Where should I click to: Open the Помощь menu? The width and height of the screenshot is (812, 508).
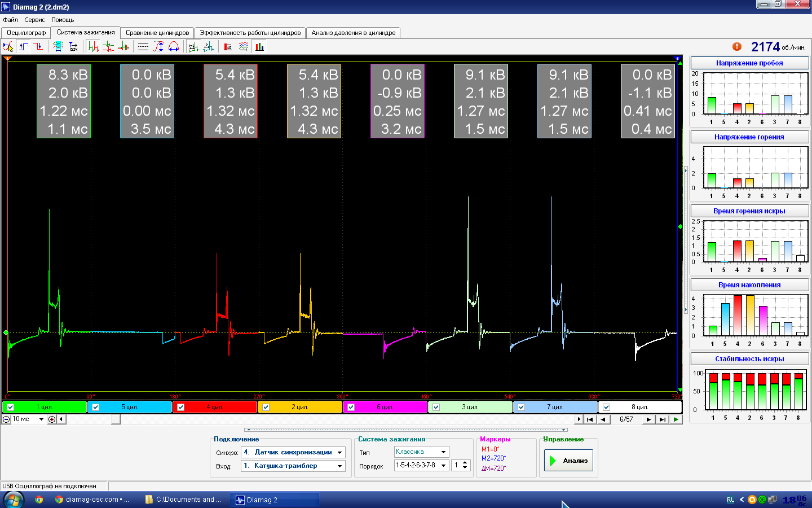pos(63,20)
